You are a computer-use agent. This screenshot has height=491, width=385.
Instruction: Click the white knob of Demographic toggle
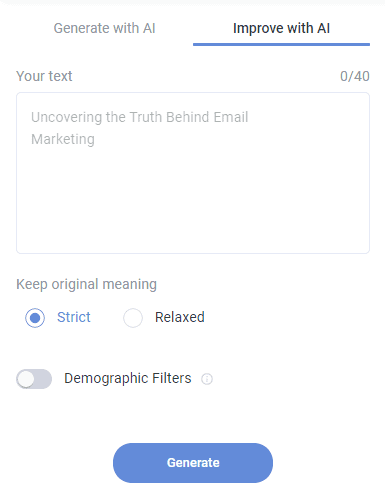click(26, 379)
